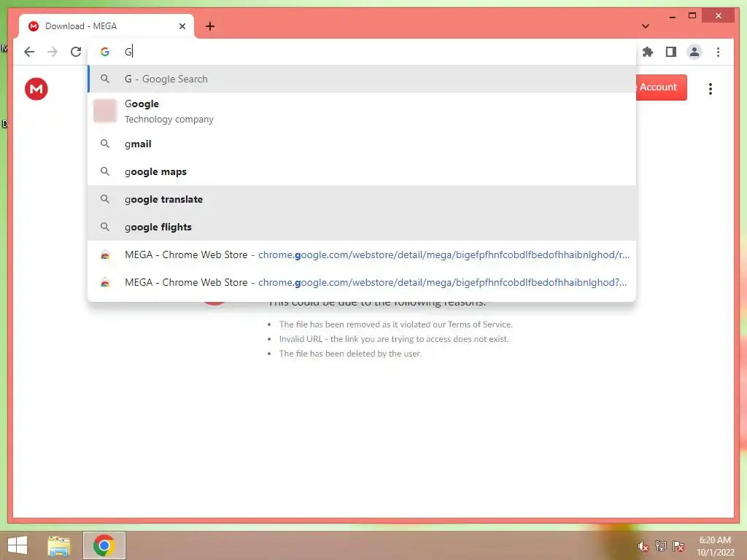Reload the page with the refresh icon
Viewport: 747px width, 560px height.
76,52
